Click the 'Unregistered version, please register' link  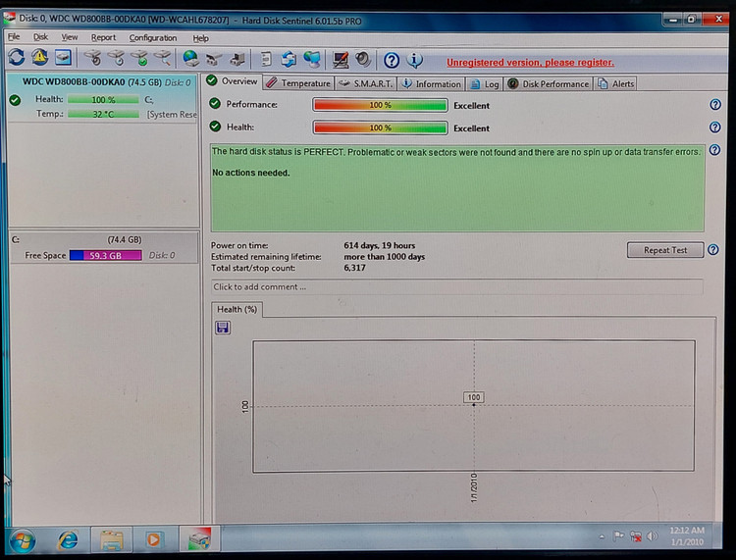point(530,63)
